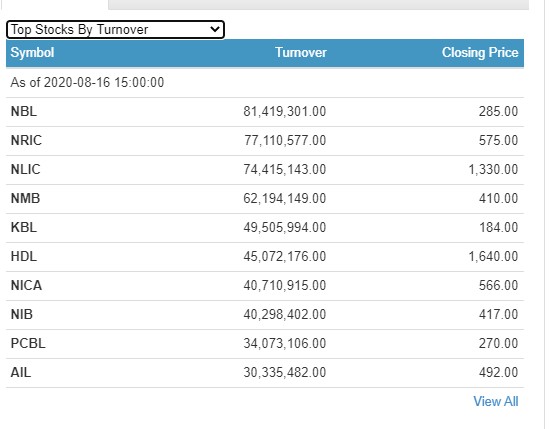The height and width of the screenshot is (429, 550).
Task: Open the View All link
Action: coord(496,401)
